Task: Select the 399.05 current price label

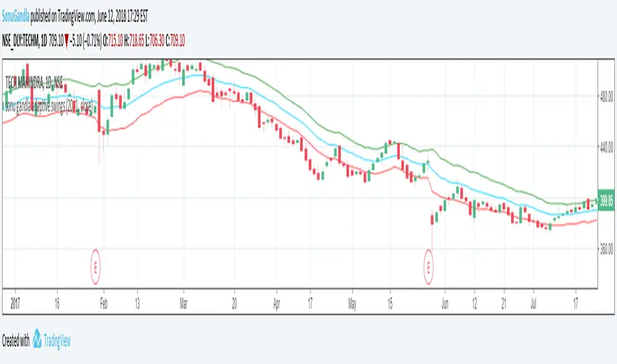Action: click(606, 201)
